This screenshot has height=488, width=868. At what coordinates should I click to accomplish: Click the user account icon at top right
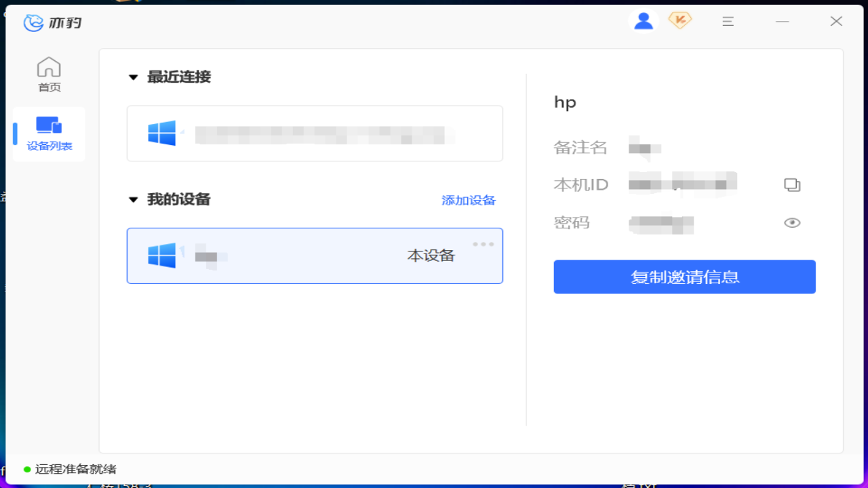[643, 20]
